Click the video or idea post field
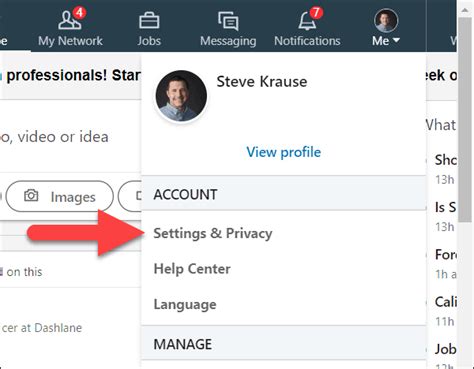Viewport: 474px width, 369px height. [x=54, y=137]
